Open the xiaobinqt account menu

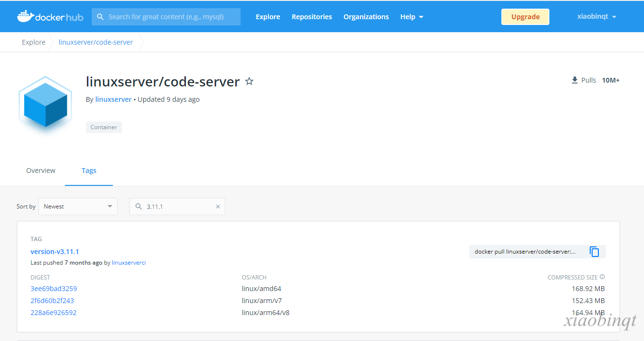596,16
